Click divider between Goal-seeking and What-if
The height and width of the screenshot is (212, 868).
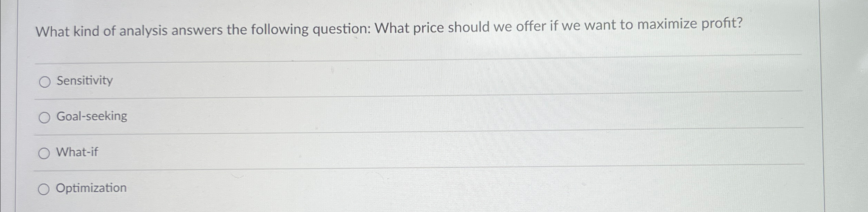click(419, 130)
